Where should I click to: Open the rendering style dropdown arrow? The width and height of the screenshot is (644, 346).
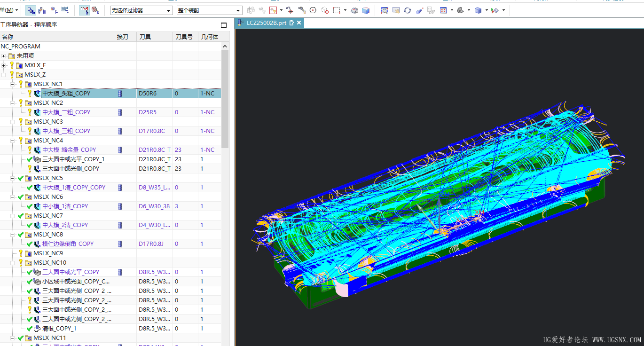[x=486, y=10]
